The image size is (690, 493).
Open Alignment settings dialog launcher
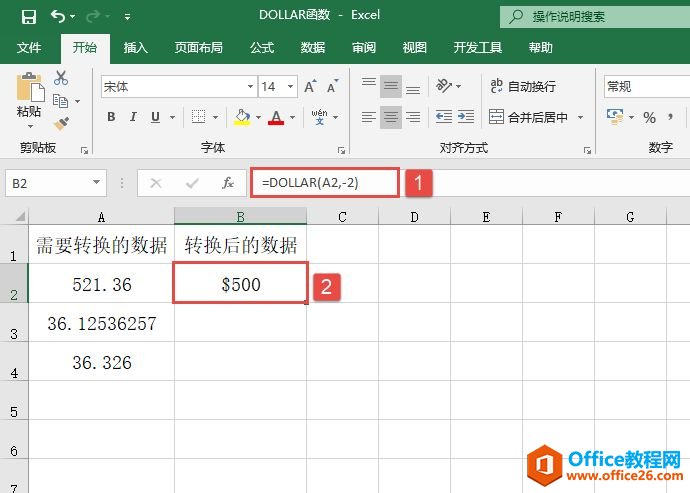tap(587, 150)
